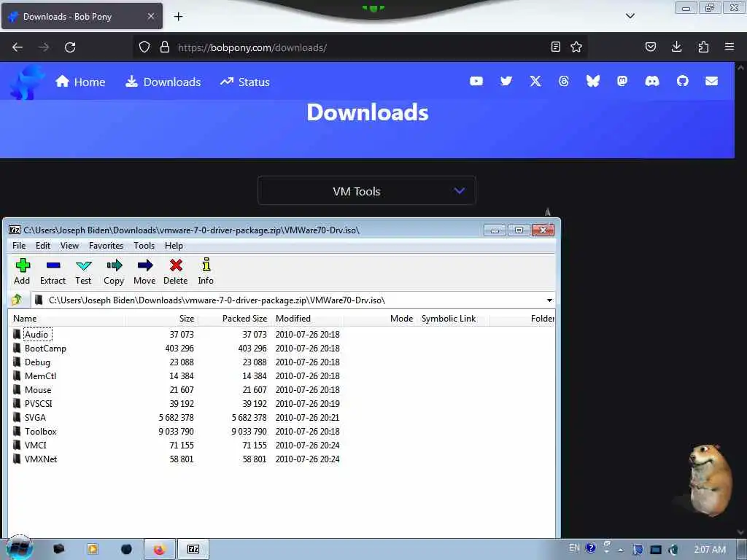The height and width of the screenshot is (560, 747).
Task: Click the Extract toolbar button
Action: 53,271
